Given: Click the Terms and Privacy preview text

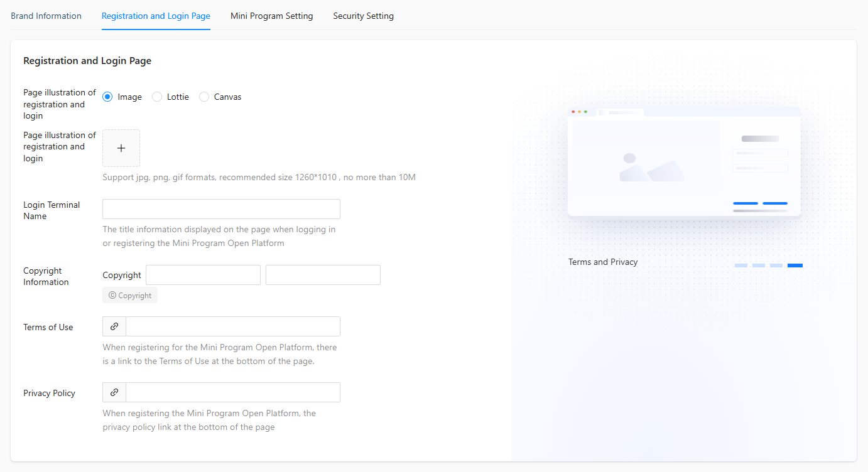Looking at the screenshot, I should coord(603,262).
